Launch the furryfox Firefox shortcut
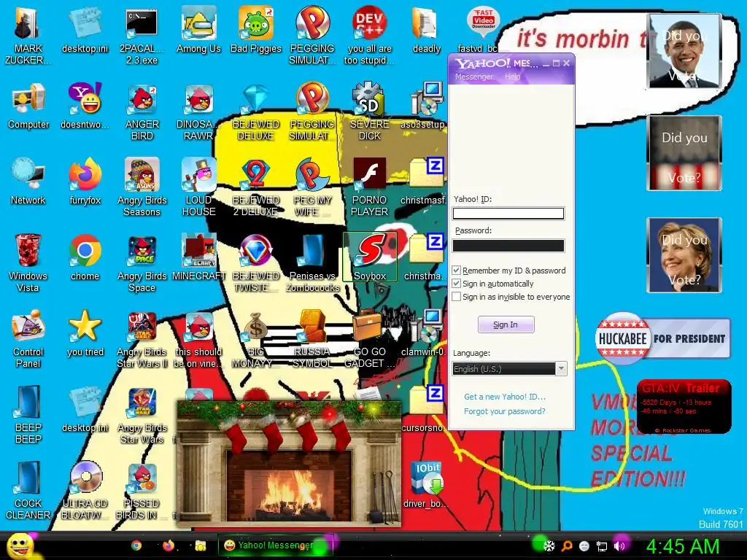747x560 pixels. pyautogui.click(x=85, y=182)
